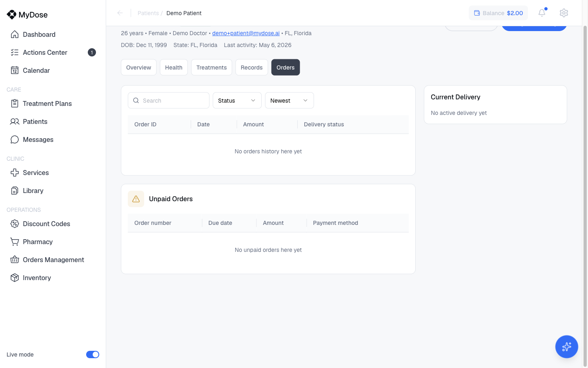The image size is (588, 368).
Task: Click the 'Last activity: May 6, 2026' text
Action: coord(258,45)
